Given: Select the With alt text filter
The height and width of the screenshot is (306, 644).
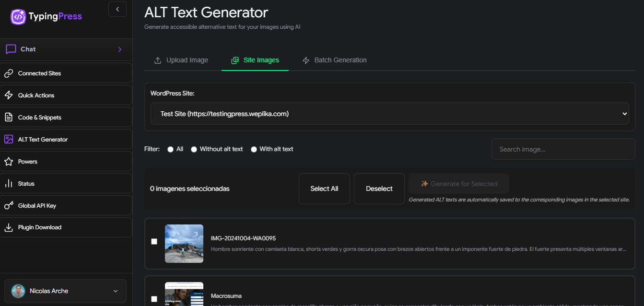Looking at the screenshot, I should coord(254,150).
